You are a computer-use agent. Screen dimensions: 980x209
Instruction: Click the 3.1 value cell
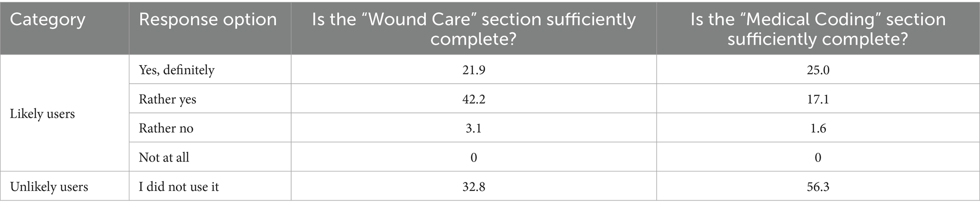coord(473,128)
